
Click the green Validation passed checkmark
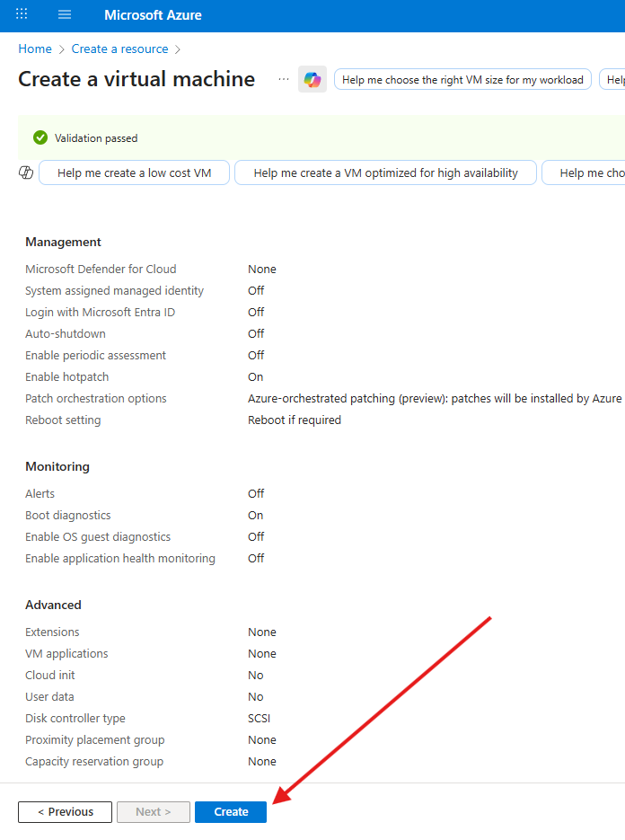tap(40, 138)
